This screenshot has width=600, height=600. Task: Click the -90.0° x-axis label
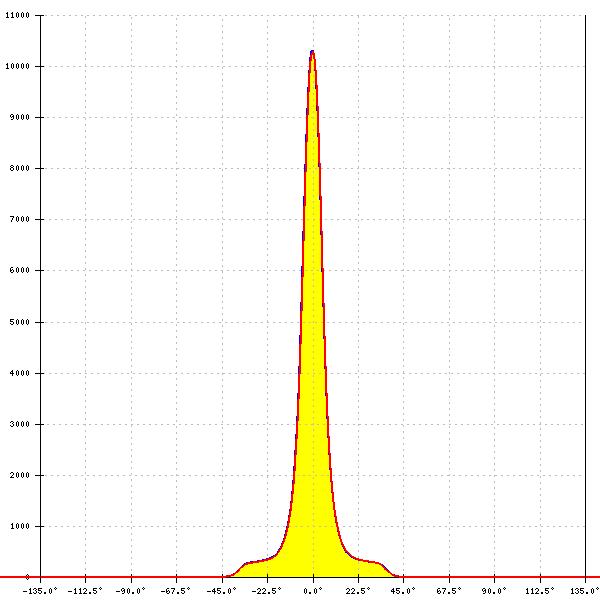tap(131, 590)
